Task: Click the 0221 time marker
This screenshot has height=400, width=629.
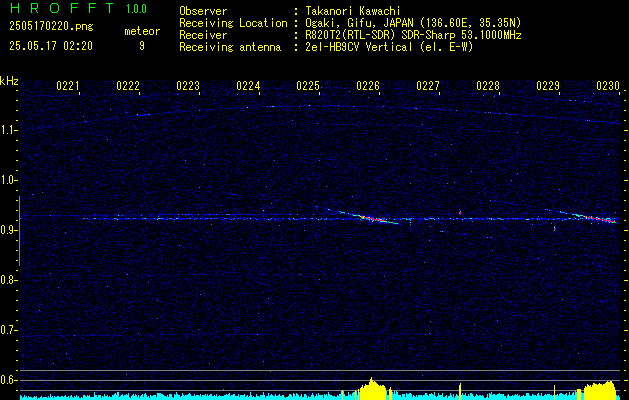Action: coord(68,86)
